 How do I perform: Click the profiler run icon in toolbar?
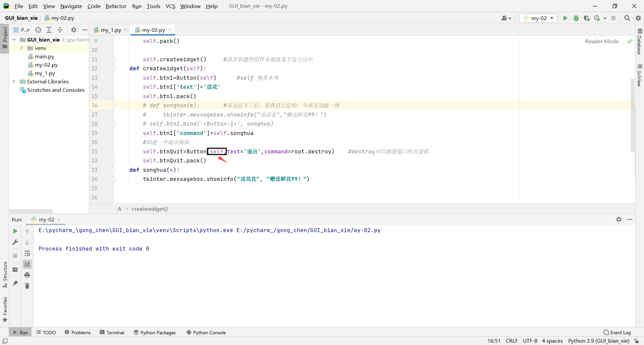pyautogui.click(x=597, y=18)
